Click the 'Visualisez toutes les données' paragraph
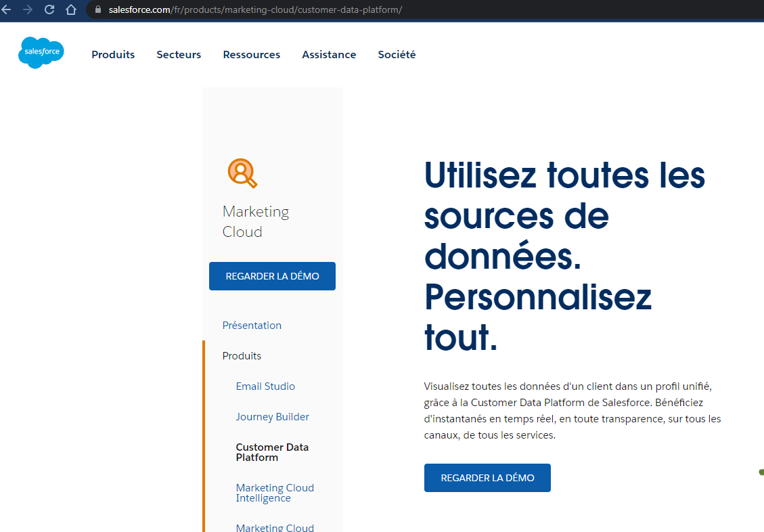The image size is (764, 532). tap(572, 411)
